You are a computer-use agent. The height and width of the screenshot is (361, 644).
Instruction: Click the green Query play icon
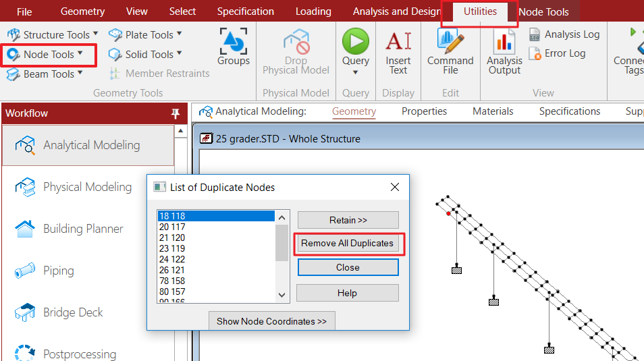click(356, 41)
